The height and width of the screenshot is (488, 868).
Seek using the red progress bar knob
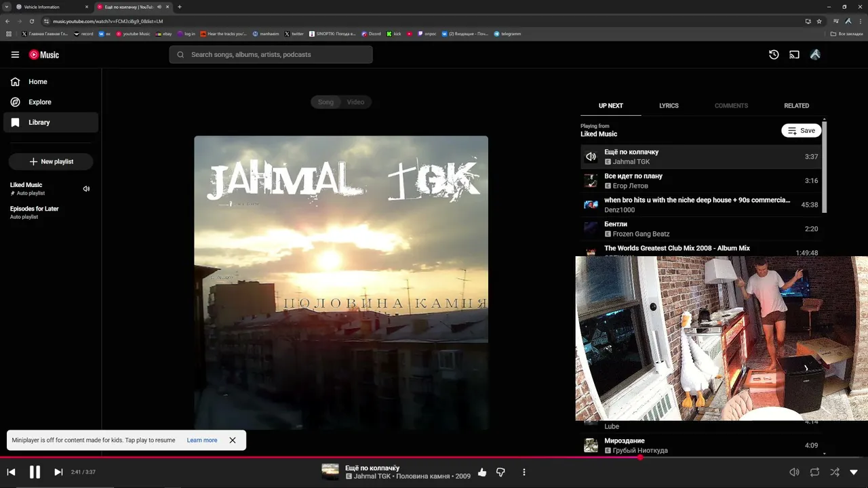click(640, 457)
